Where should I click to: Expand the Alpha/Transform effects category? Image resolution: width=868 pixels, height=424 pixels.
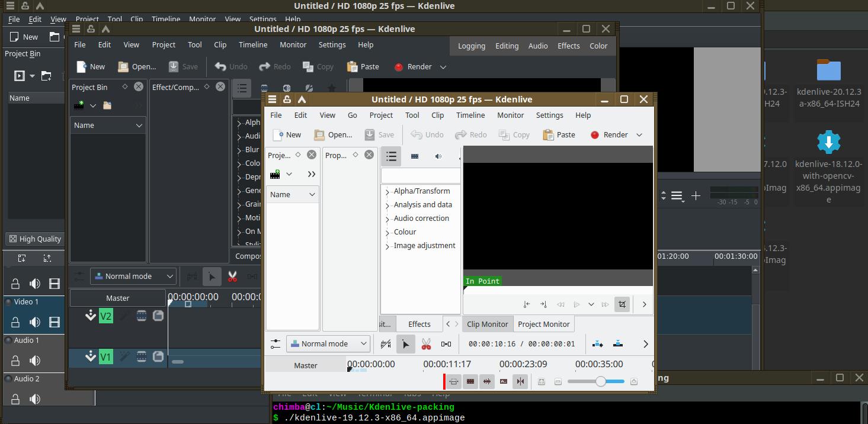tap(387, 192)
